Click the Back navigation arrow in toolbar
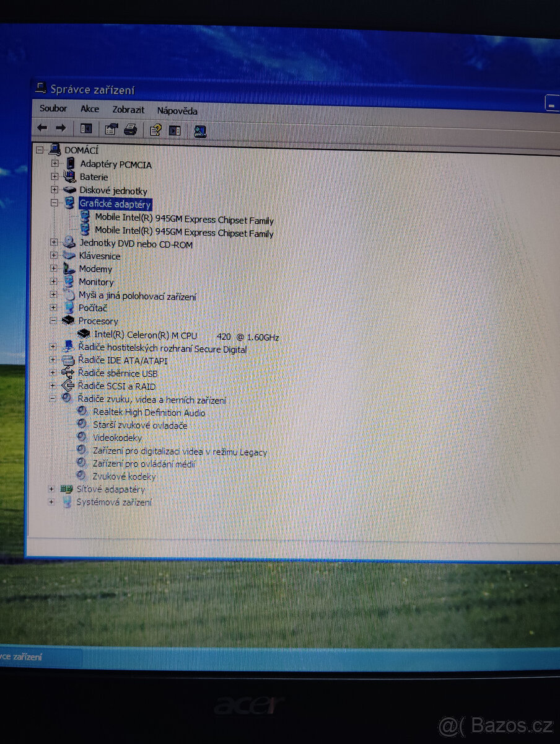 click(x=42, y=128)
